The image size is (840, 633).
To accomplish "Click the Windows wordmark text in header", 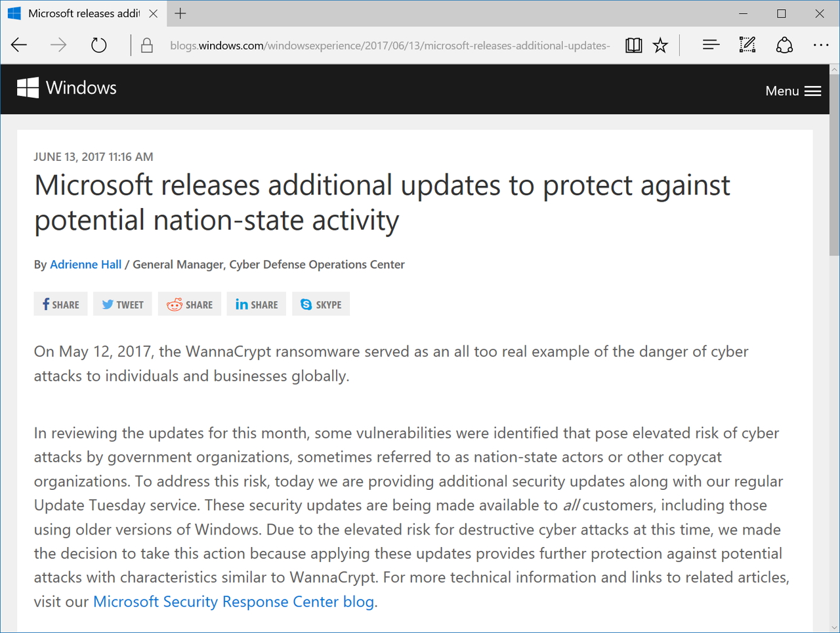I will (x=81, y=88).
